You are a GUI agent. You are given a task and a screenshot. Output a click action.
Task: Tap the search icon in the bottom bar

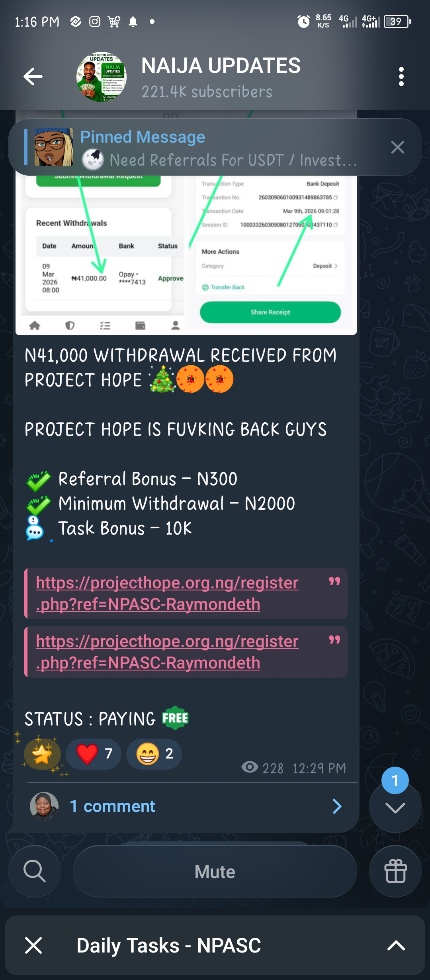pyautogui.click(x=35, y=871)
